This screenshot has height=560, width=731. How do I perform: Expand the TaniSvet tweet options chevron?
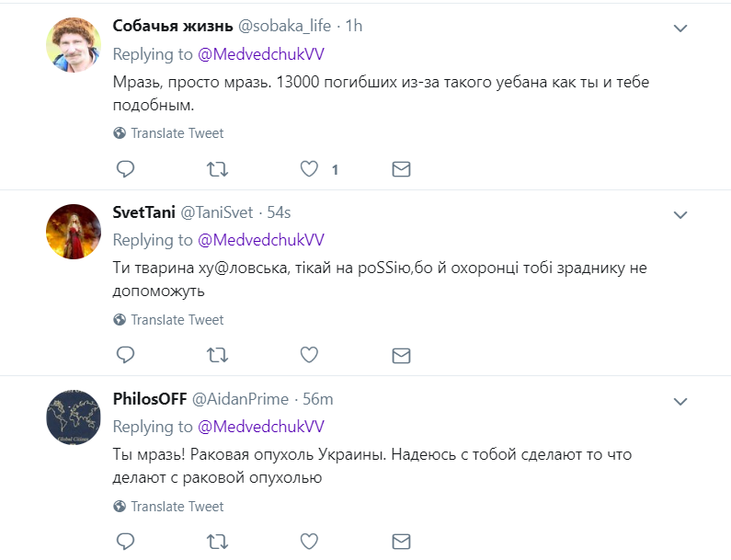pyautogui.click(x=680, y=215)
